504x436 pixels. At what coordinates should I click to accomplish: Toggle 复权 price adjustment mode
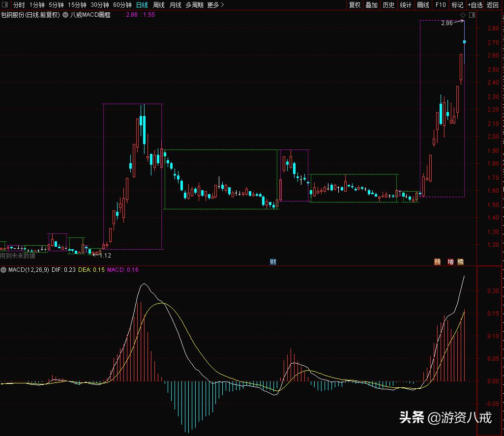355,5
